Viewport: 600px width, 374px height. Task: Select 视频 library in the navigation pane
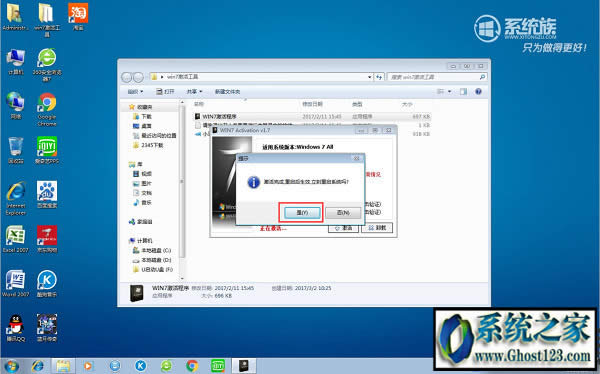[142, 174]
